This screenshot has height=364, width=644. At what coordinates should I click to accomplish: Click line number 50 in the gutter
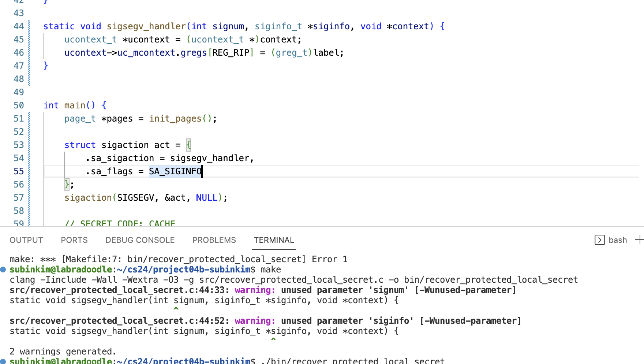(19, 105)
